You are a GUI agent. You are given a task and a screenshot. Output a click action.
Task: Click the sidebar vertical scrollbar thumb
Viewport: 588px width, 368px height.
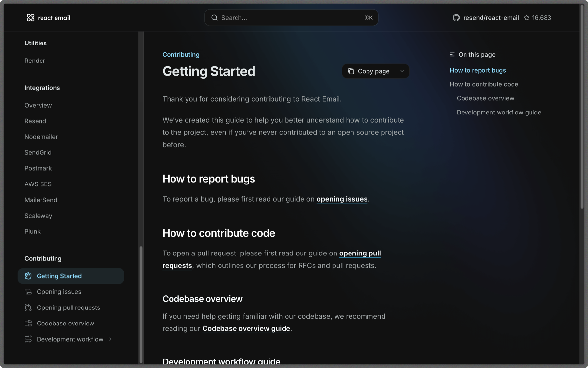click(x=141, y=304)
